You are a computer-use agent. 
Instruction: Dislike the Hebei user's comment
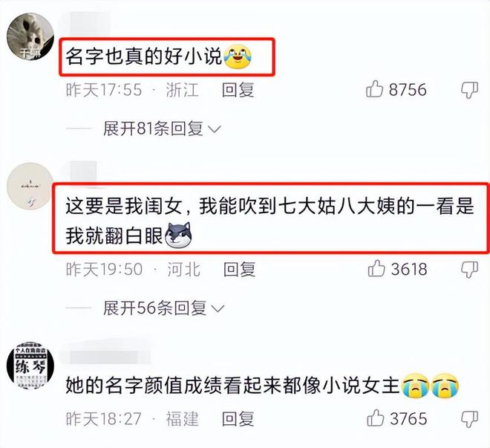click(470, 270)
